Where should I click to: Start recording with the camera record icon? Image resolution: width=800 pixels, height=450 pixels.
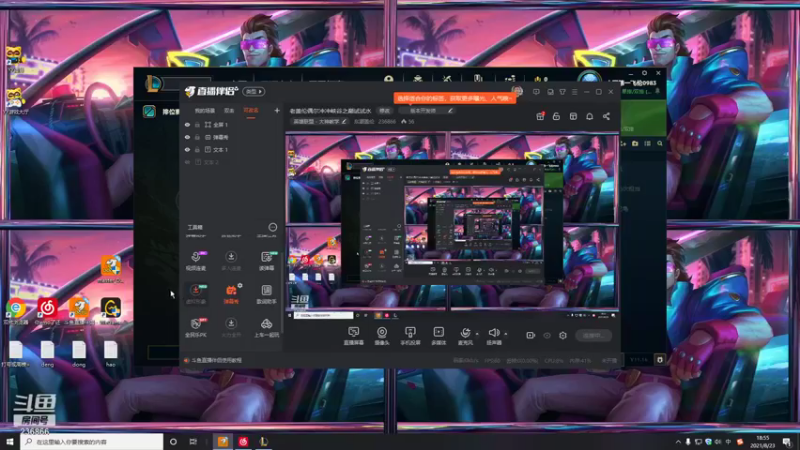[531, 336]
